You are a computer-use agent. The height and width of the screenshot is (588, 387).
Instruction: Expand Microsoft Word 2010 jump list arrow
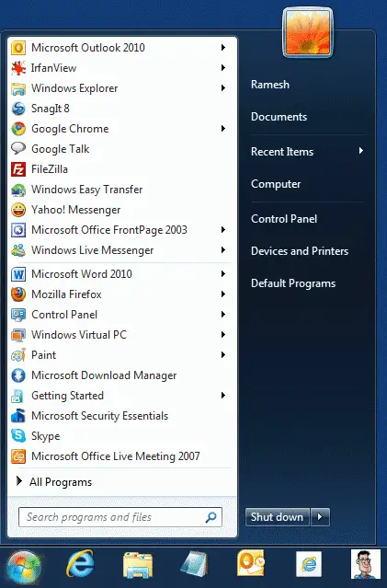pyautogui.click(x=223, y=273)
